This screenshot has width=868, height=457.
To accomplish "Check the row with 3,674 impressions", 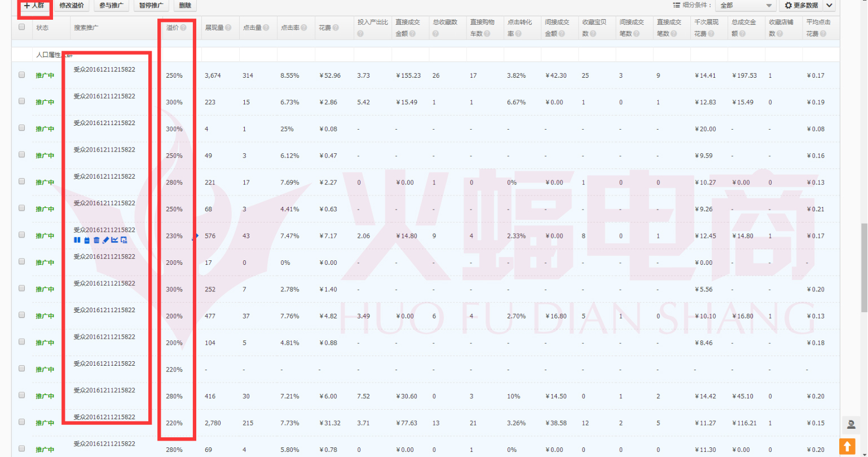I will 21,74.
